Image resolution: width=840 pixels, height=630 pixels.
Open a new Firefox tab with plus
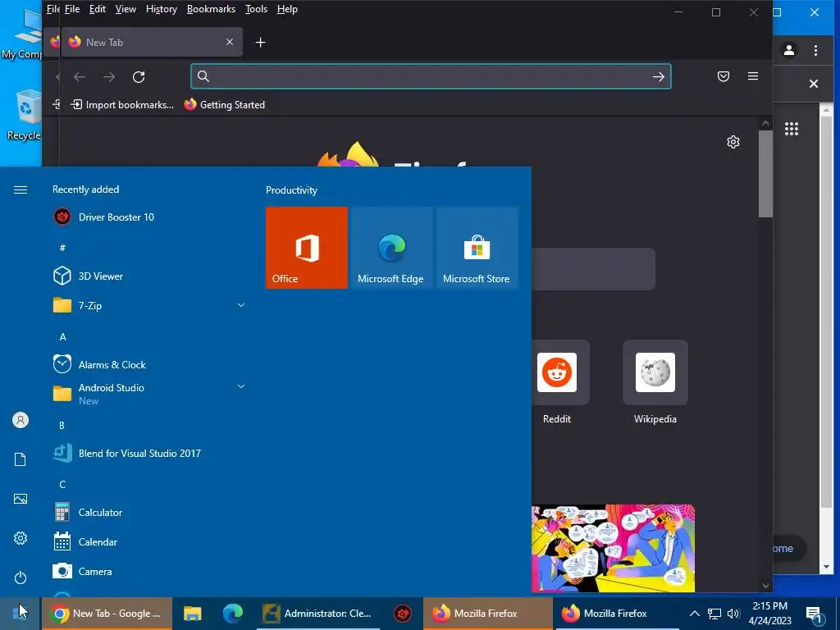coord(260,43)
